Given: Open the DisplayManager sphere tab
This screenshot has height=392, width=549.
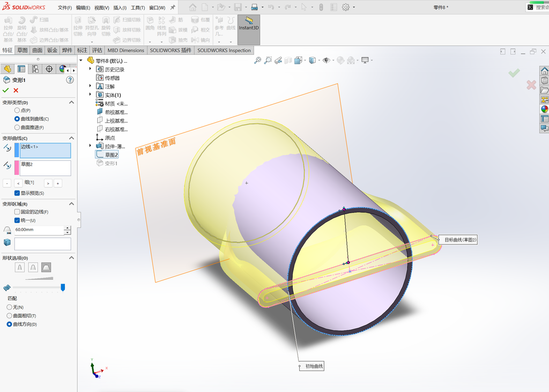Looking at the screenshot, I should click(x=62, y=69).
